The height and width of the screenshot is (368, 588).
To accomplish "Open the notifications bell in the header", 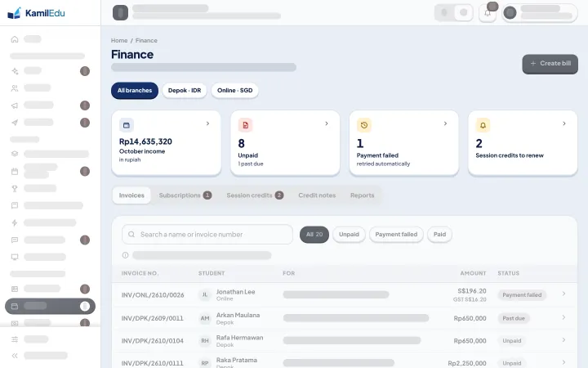I will point(488,13).
